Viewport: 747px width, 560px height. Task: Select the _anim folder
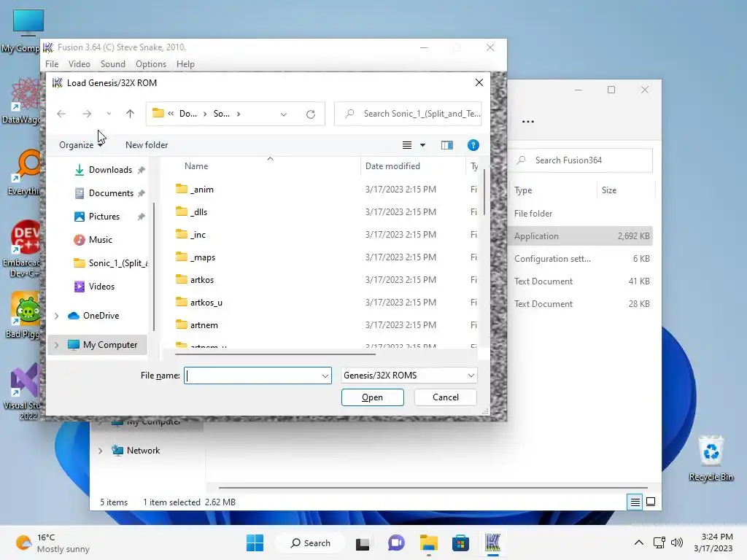click(194, 190)
